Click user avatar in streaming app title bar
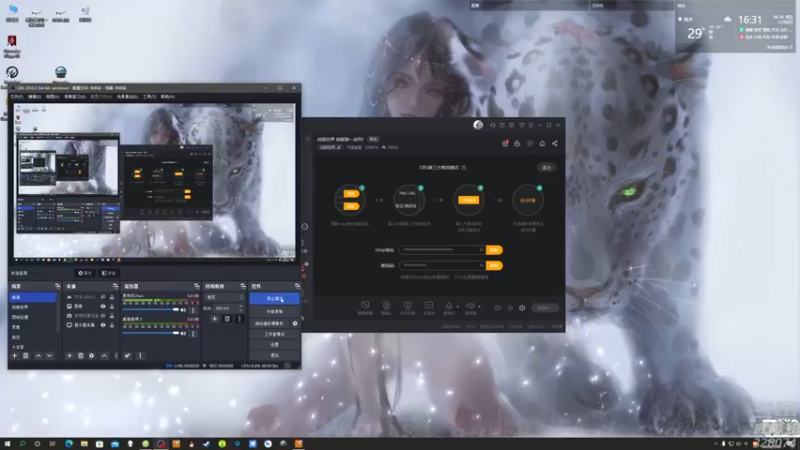 [478, 125]
